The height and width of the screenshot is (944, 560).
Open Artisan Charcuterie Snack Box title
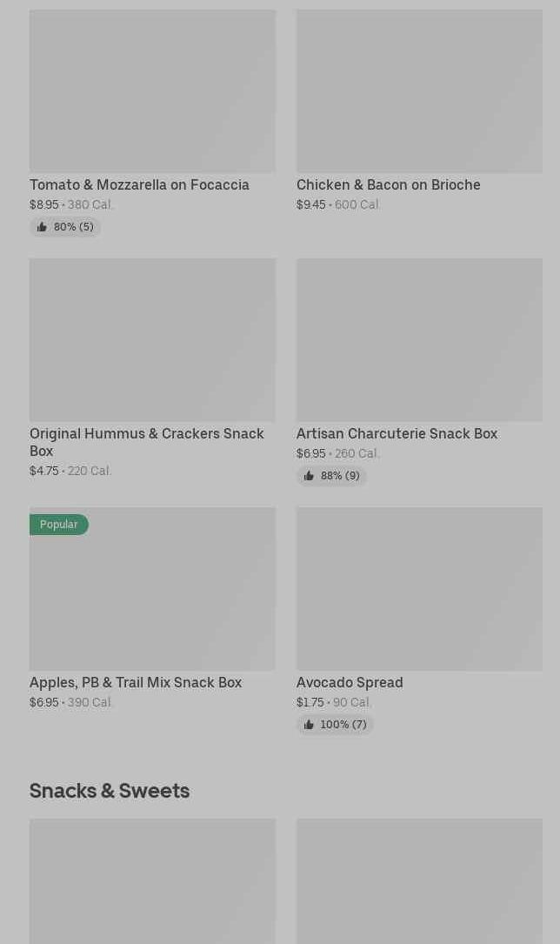point(397,433)
